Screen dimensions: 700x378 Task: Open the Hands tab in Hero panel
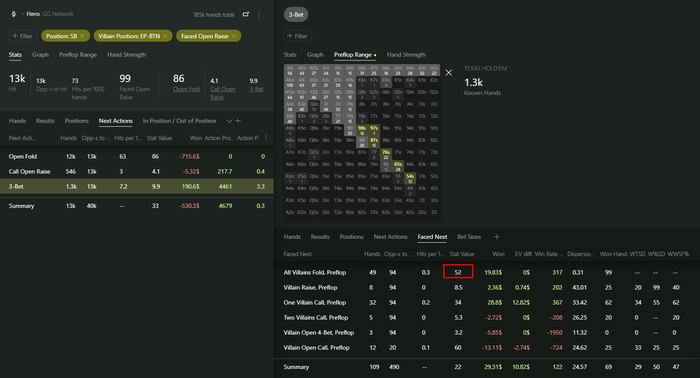click(17, 120)
